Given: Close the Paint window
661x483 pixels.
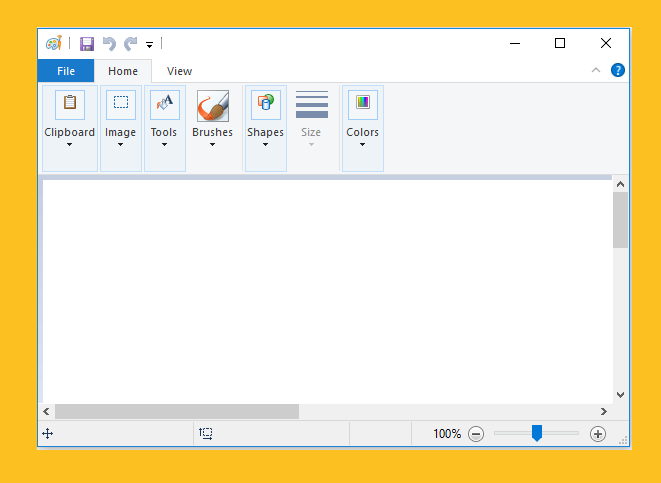Looking at the screenshot, I should tap(606, 43).
